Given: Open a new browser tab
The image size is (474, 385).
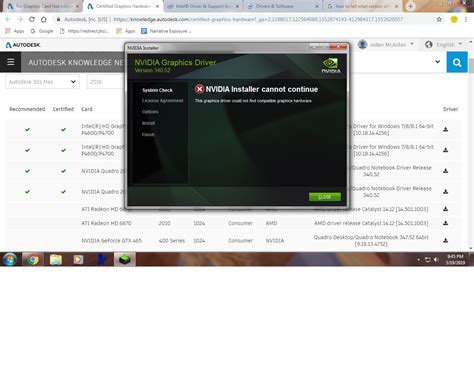Looking at the screenshot, I should (410, 6).
